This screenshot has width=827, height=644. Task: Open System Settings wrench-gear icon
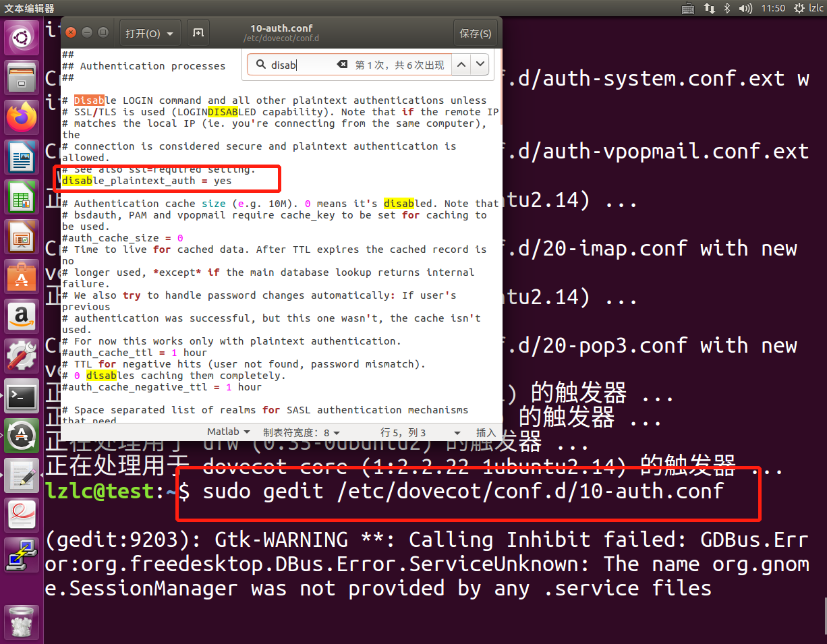[x=22, y=357]
